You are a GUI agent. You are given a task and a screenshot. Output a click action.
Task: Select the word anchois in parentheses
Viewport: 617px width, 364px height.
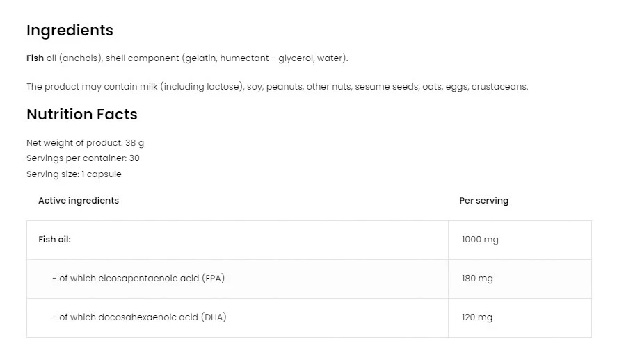(81, 58)
